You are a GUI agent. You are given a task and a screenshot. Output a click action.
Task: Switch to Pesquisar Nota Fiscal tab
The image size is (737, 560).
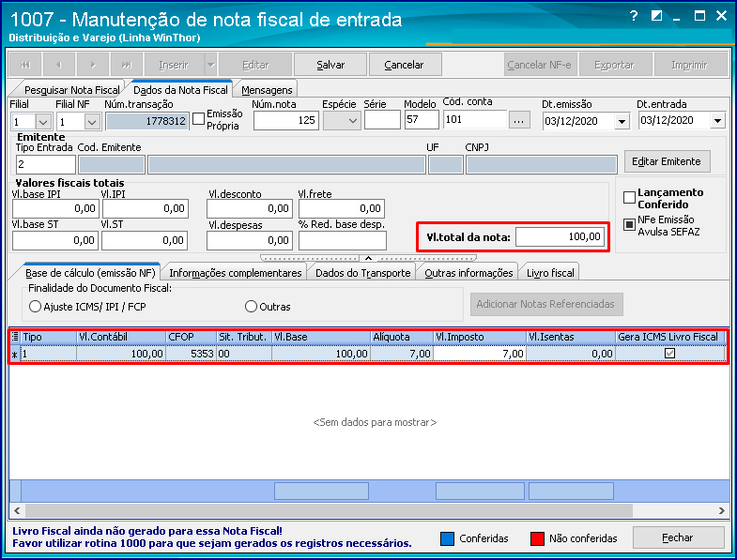click(72, 90)
